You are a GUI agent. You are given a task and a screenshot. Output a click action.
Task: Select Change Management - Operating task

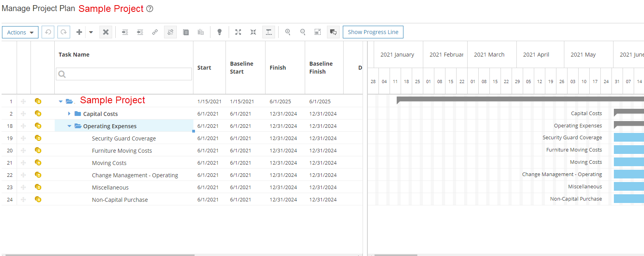pyautogui.click(x=135, y=175)
